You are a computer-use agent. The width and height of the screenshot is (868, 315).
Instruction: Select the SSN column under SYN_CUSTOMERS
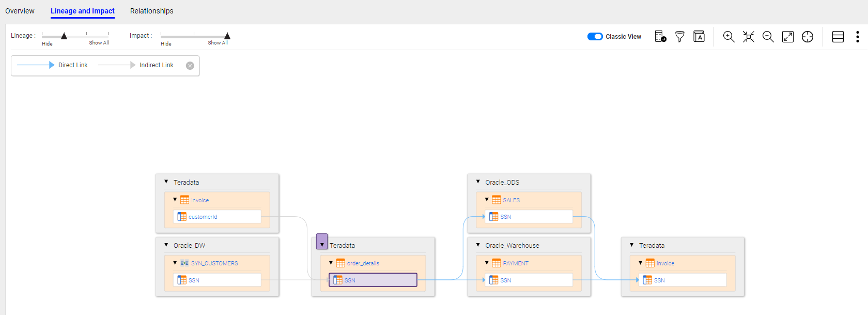(217, 280)
